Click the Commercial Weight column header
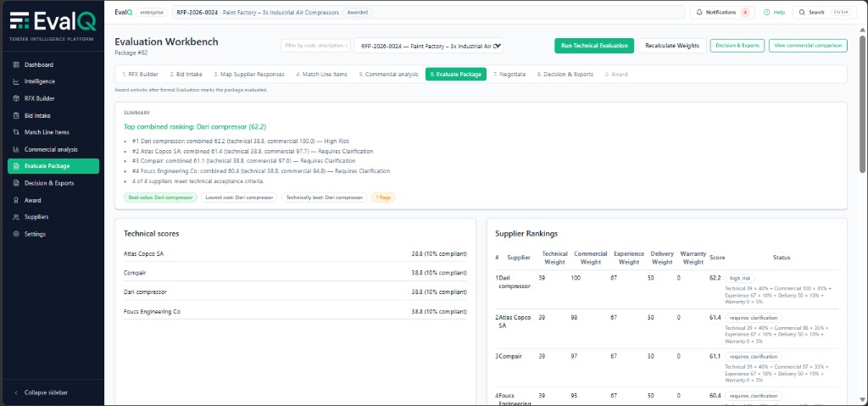Screen dimensions: 868x406 click(x=591, y=258)
